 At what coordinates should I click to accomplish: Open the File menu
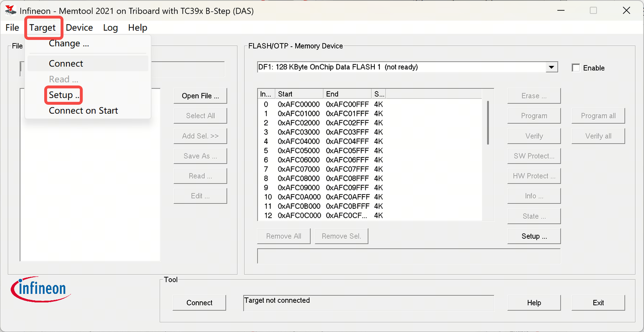pyautogui.click(x=12, y=28)
